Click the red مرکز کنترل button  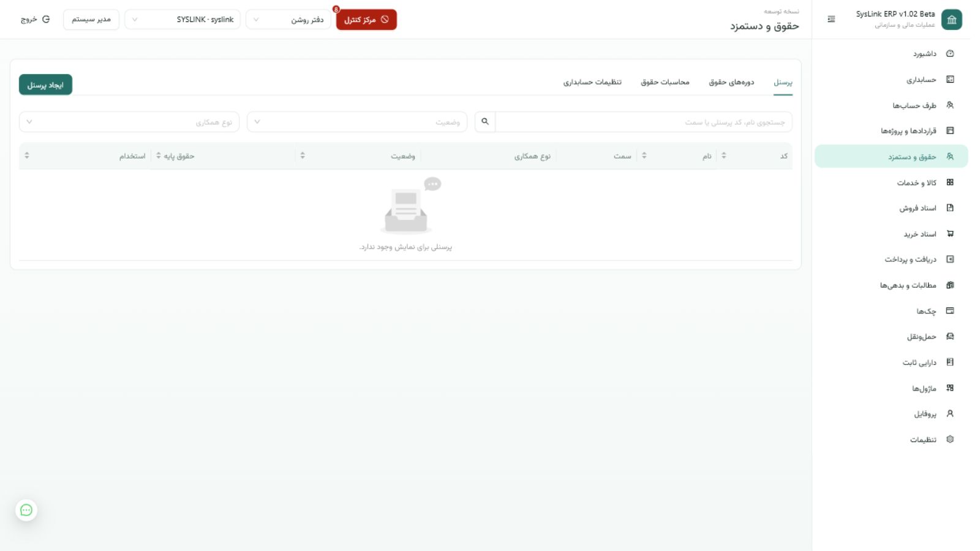pos(366,20)
